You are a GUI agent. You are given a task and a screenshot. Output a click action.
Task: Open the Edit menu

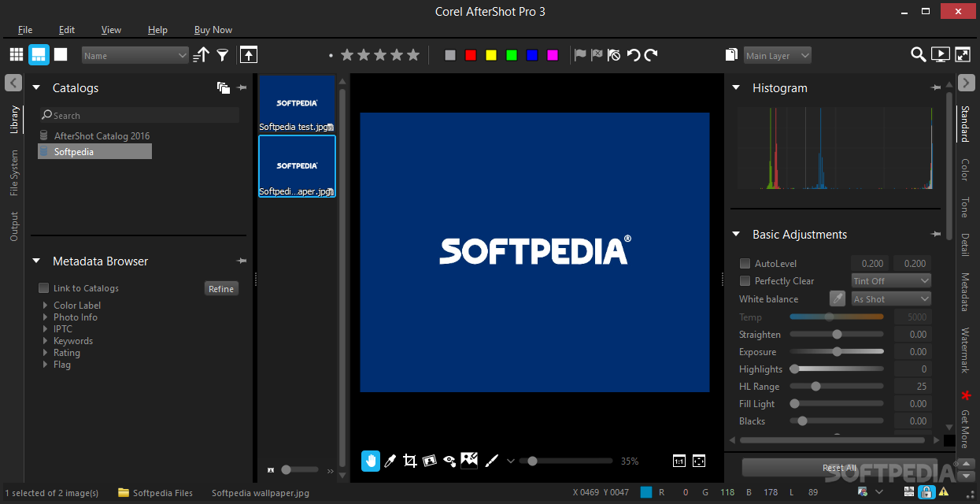click(67, 30)
